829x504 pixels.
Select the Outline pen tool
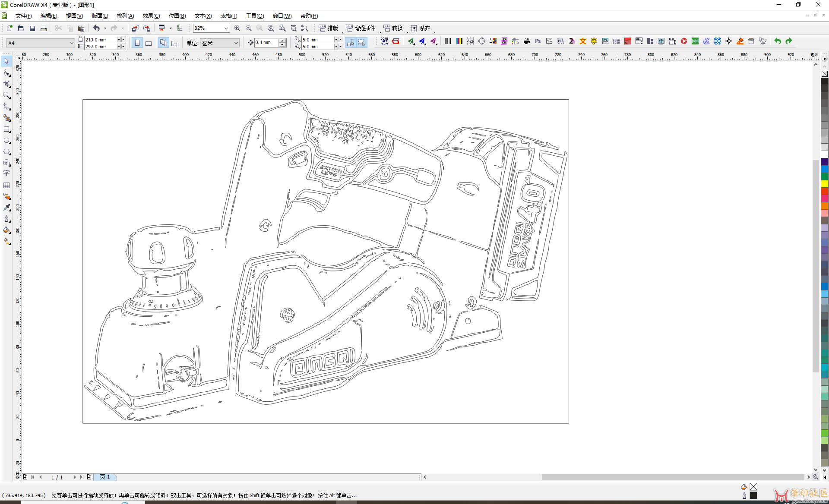[6, 219]
